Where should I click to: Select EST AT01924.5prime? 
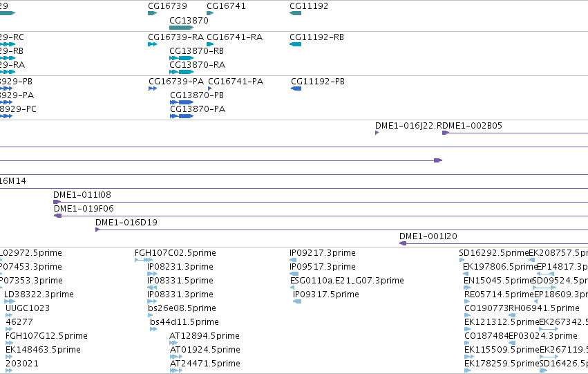pyautogui.click(x=205, y=350)
